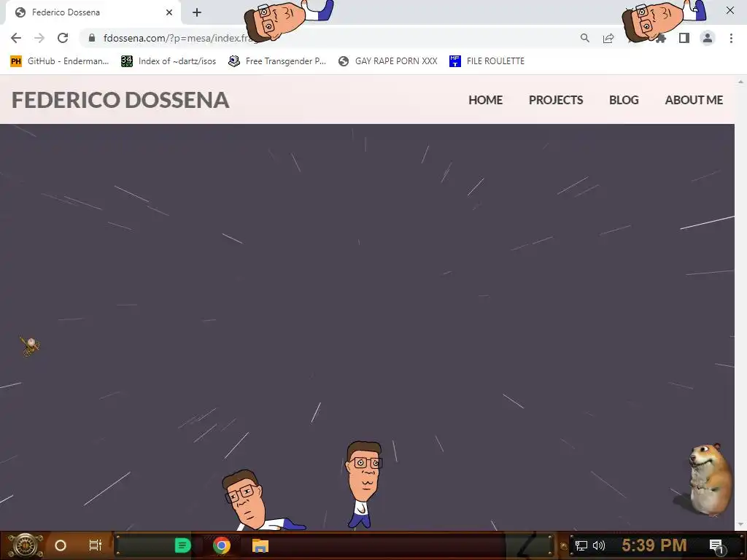
Task: Open the FILE ROULETTE bookmark
Action: 487,61
